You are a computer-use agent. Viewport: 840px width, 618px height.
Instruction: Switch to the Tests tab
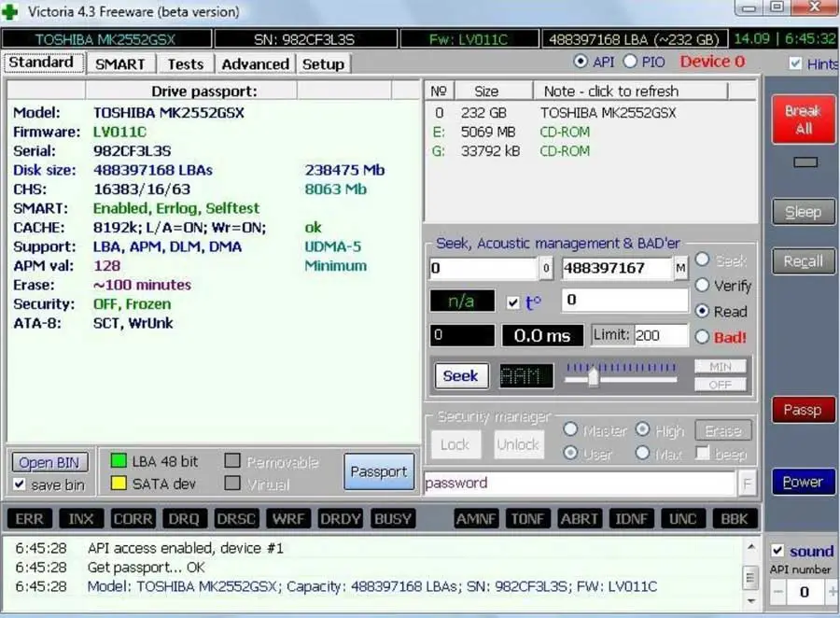[186, 63]
